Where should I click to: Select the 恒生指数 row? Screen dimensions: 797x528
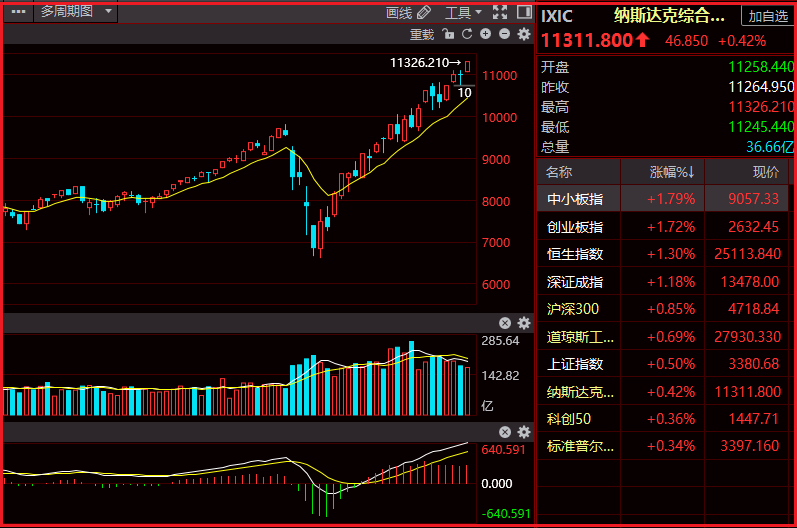pyautogui.click(x=663, y=254)
